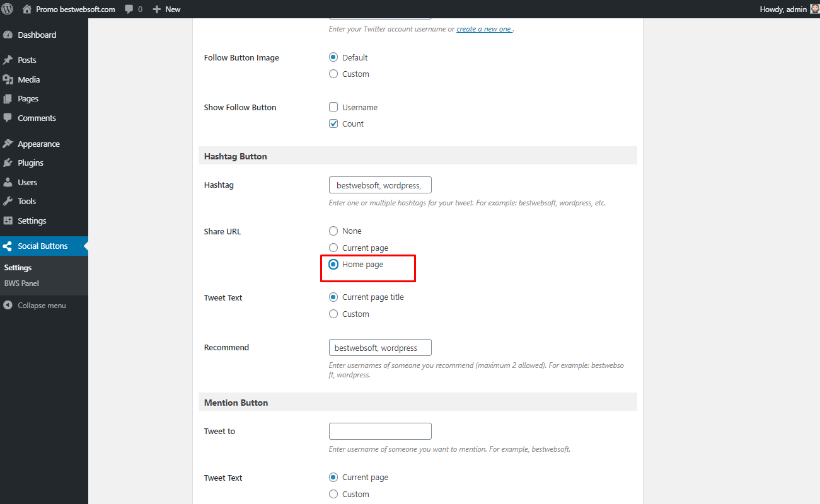Open the Media menu
The width and height of the screenshot is (820, 504).
pyautogui.click(x=44, y=79)
